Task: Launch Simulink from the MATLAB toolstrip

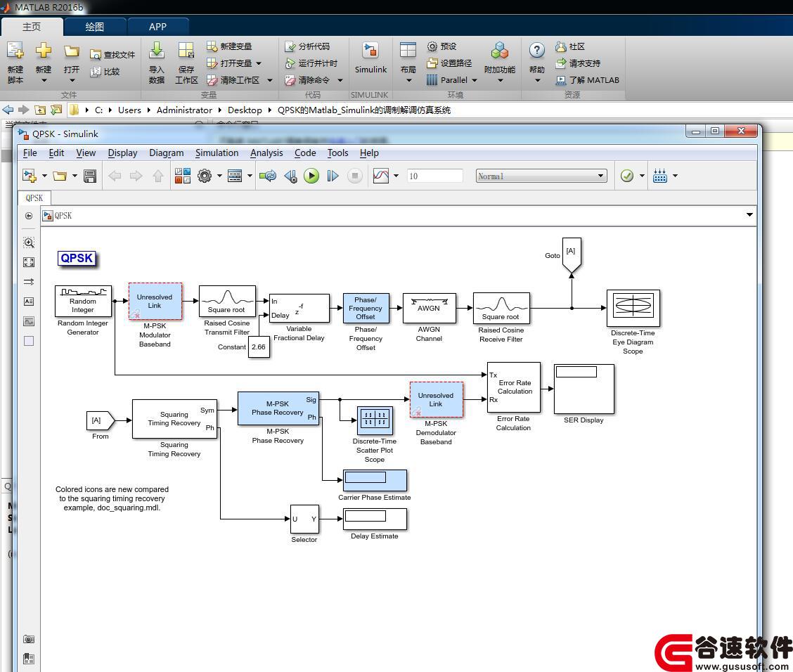Action: coord(370,58)
